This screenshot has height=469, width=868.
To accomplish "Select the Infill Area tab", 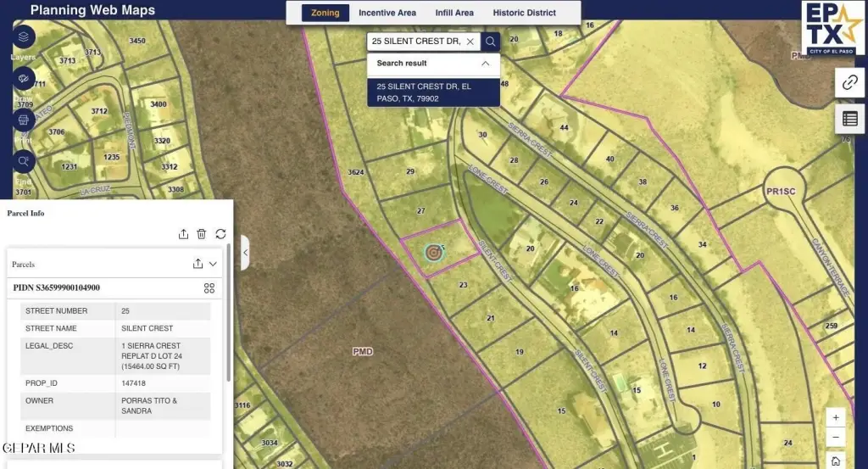I will point(454,13).
